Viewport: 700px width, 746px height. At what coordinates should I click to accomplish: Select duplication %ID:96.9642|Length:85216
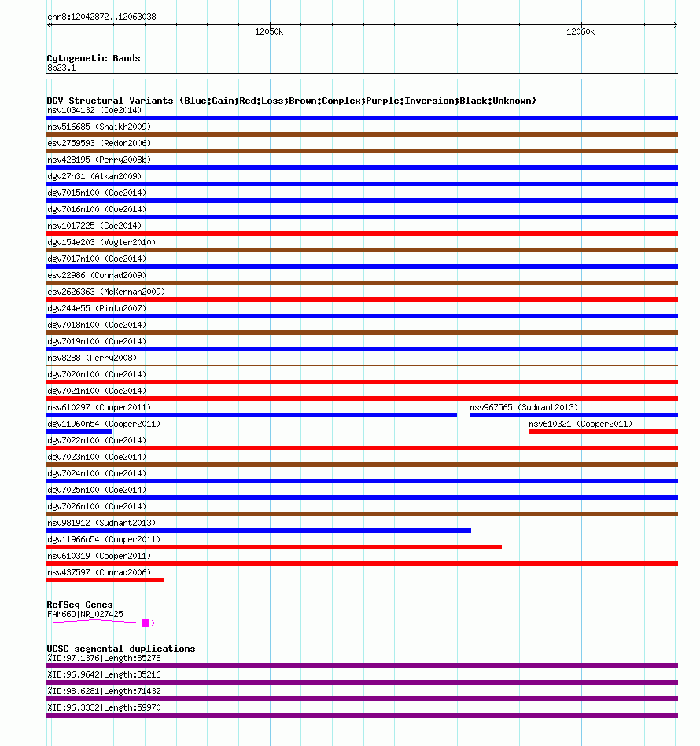point(104,674)
